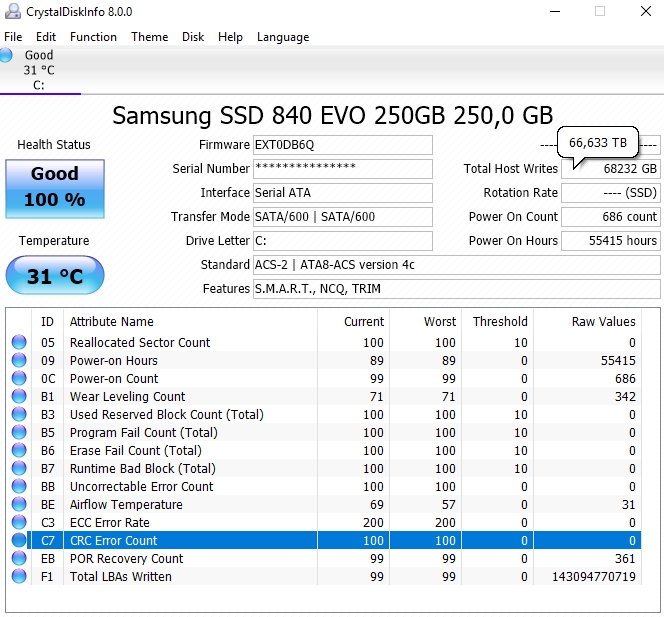Screen dimensions: 664x617
Task: Select the Program Fail Count (Total) row
Action: [x=324, y=432]
